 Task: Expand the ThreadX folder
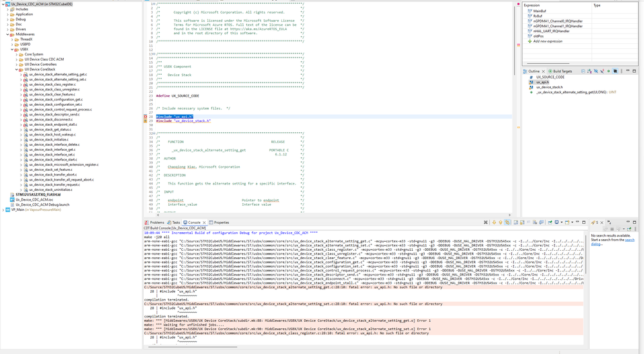(12, 39)
